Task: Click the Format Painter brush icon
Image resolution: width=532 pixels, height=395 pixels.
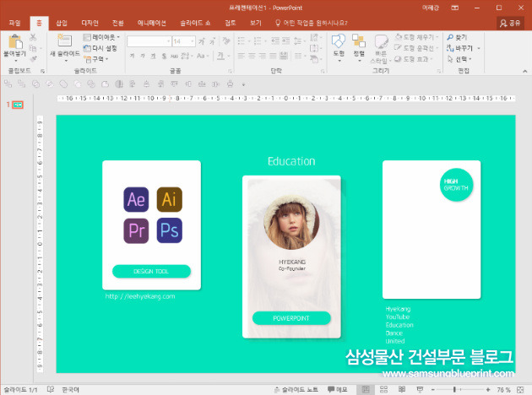Action: point(33,59)
